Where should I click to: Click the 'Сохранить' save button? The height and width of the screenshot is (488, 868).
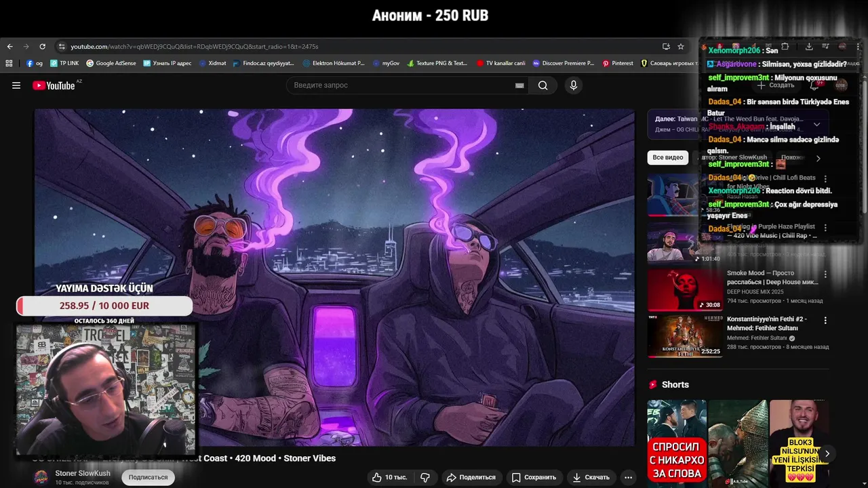coord(534,477)
